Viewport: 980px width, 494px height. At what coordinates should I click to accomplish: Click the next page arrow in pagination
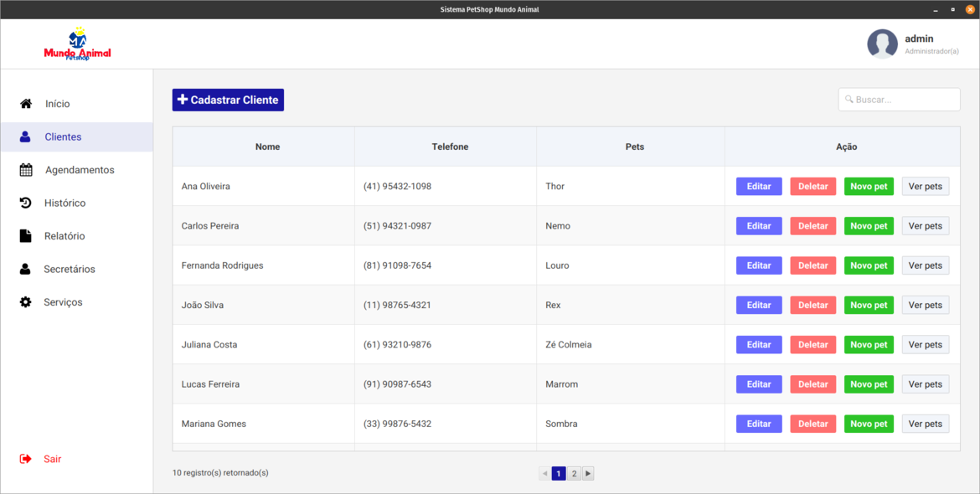[588, 474]
